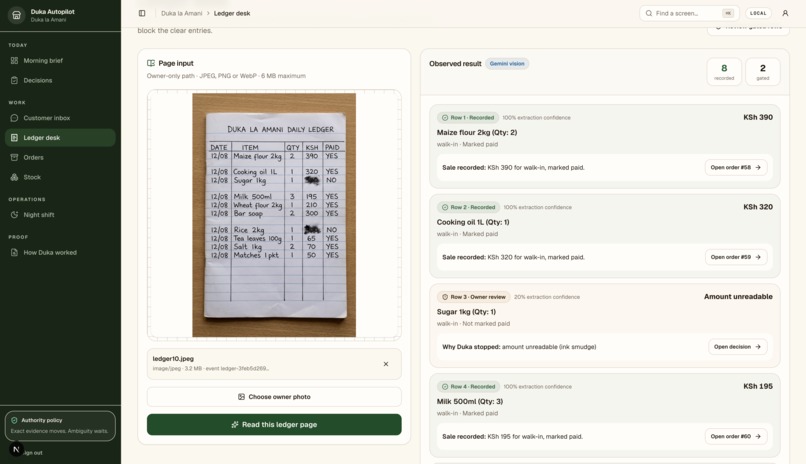The height and width of the screenshot is (464, 806).
Task: Click the LOCAL environment badge
Action: [x=758, y=13]
